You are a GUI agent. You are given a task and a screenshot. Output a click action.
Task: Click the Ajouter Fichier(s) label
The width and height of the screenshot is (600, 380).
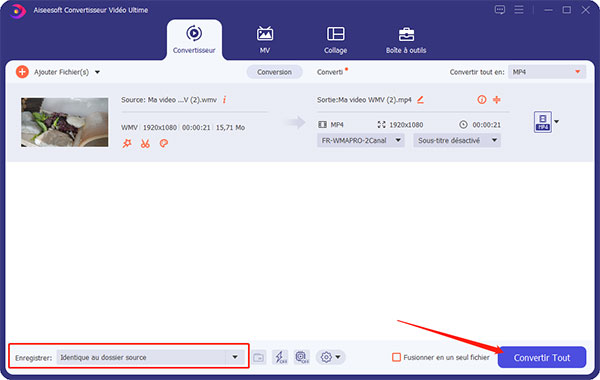click(x=62, y=72)
